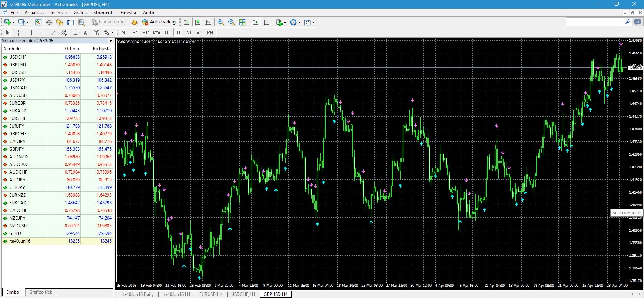644x299 pixels.
Task: Open the arrows objects tool
Action: click(x=107, y=33)
